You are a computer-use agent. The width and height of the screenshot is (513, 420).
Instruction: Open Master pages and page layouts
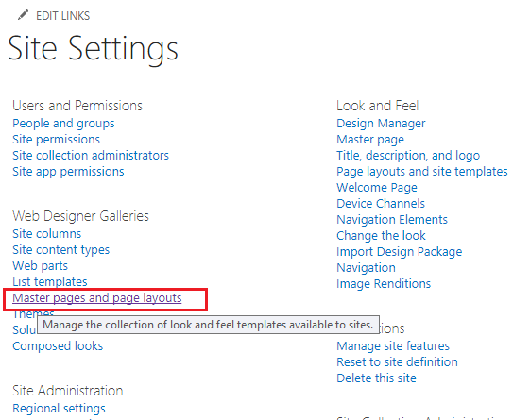[x=97, y=298]
